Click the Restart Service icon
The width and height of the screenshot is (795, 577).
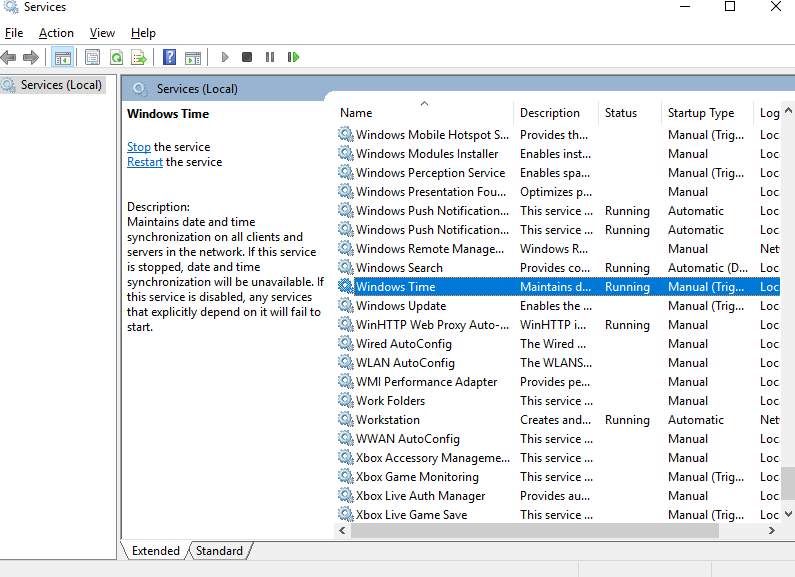coord(293,57)
